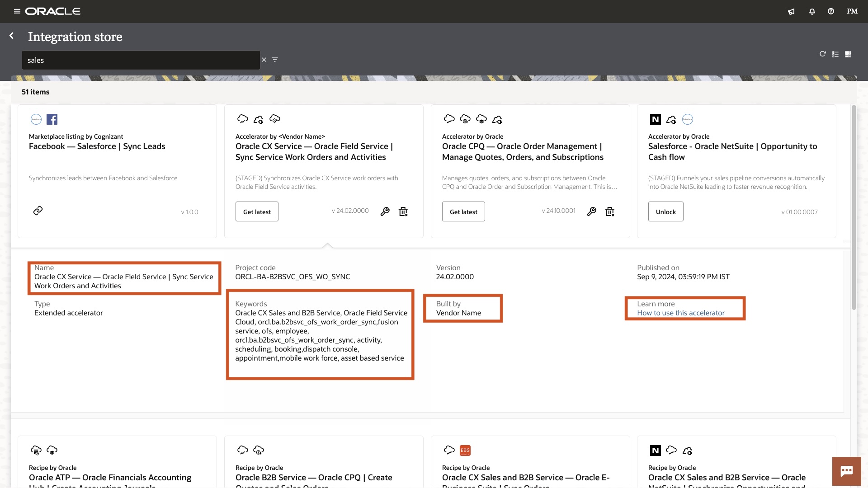This screenshot has width=868, height=488.
Task: Open the chat assistant widget
Action: click(x=846, y=471)
